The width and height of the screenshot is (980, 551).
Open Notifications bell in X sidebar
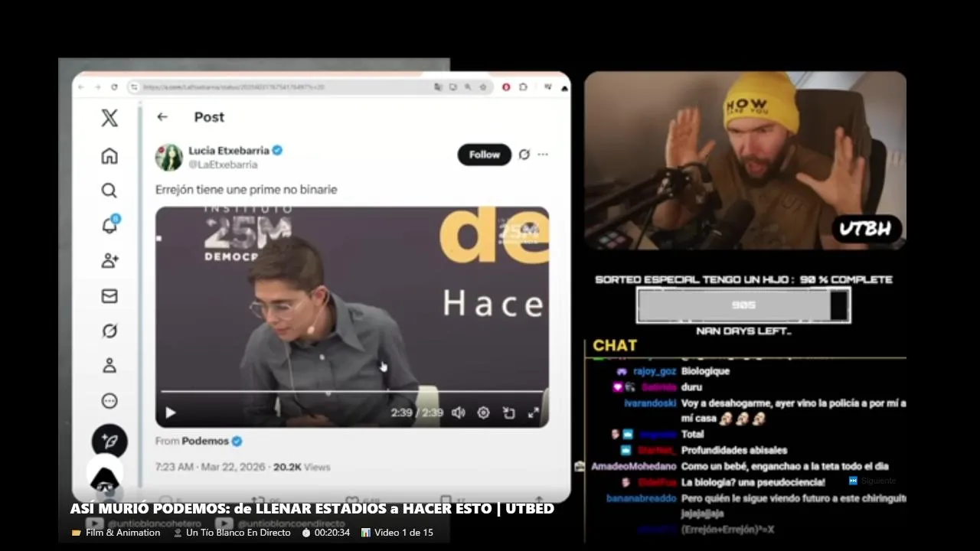click(x=110, y=225)
